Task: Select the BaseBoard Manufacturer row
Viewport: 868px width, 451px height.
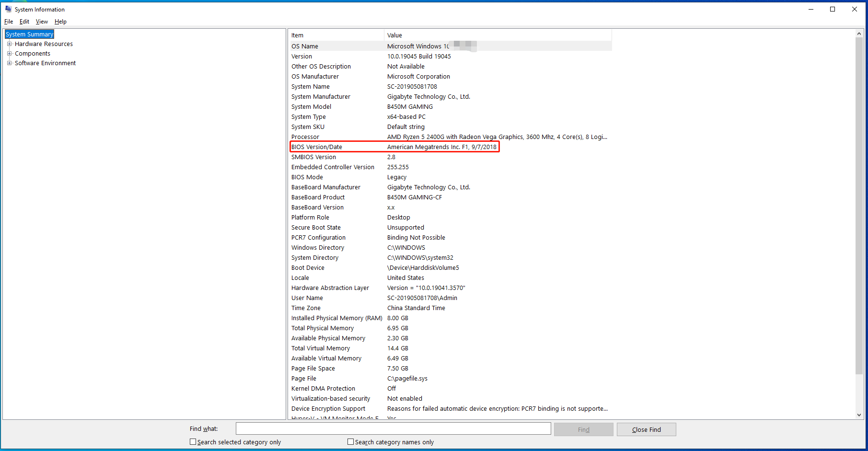Action: click(450, 187)
